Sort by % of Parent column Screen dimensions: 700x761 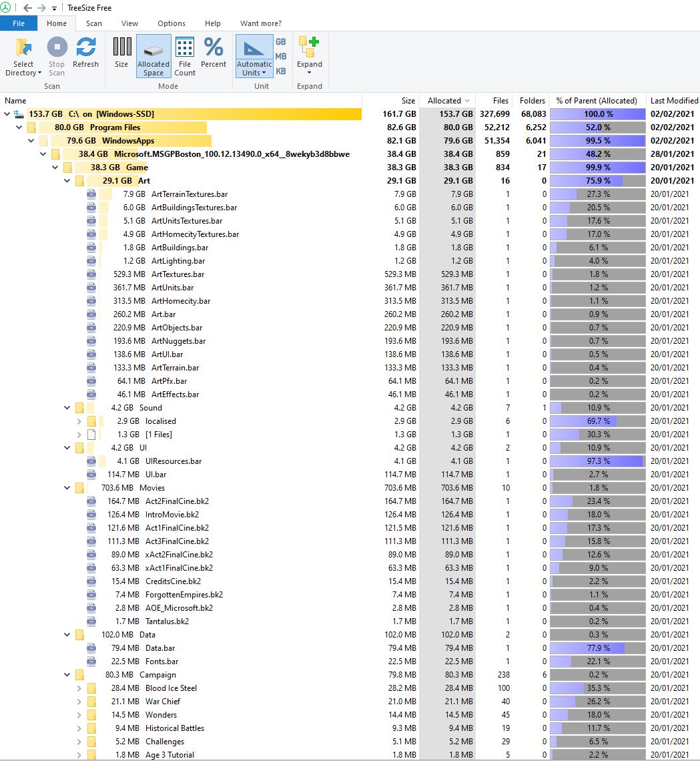597,100
